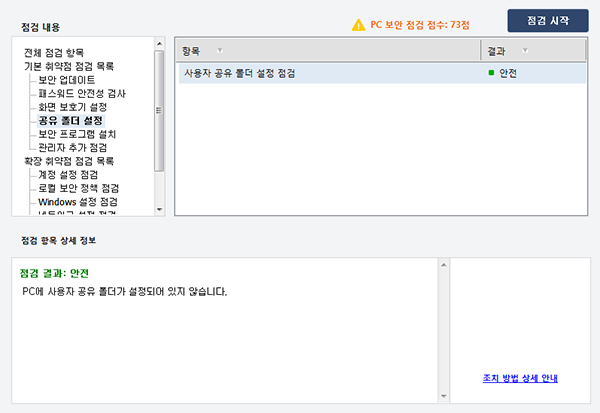Select 화면 보호기 설정 tree item
The image size is (600, 413).
pos(72,106)
